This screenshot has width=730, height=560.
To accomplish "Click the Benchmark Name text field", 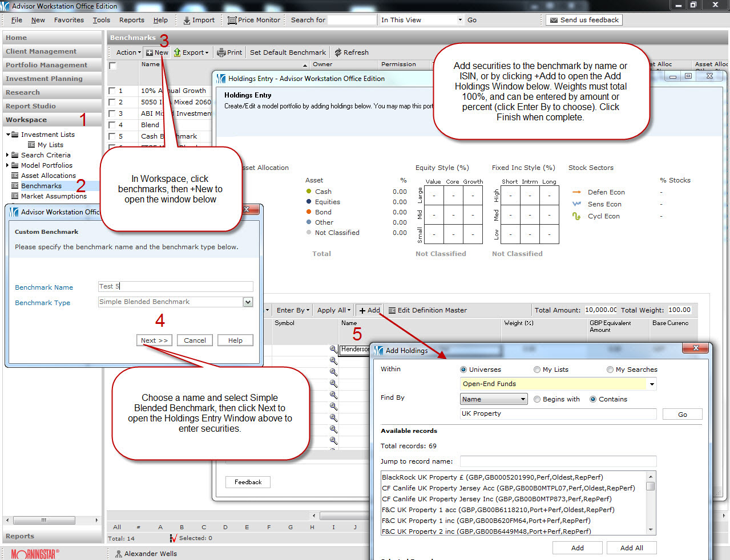I will (175, 286).
